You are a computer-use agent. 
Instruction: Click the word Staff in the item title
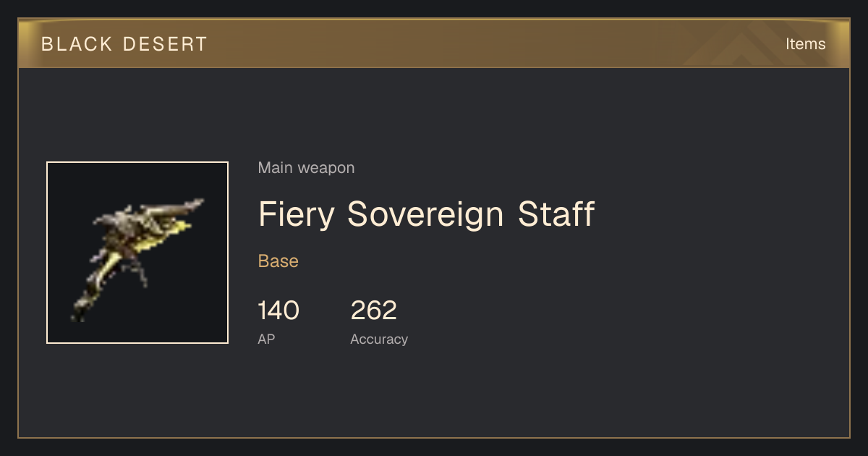[556, 214]
